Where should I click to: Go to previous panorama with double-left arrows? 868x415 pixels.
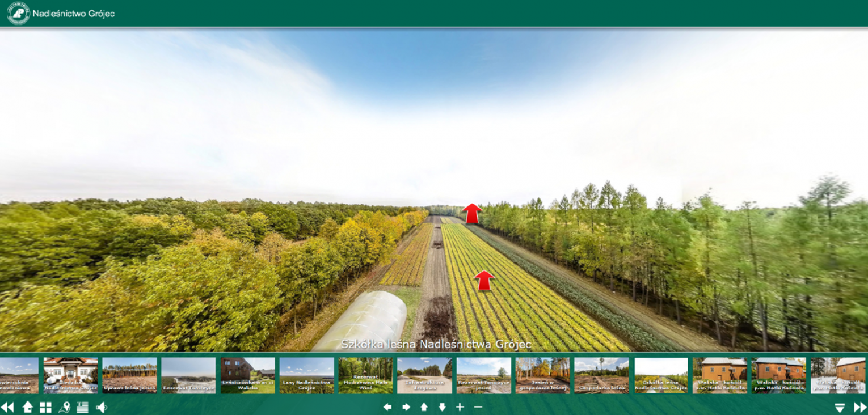[7, 407]
